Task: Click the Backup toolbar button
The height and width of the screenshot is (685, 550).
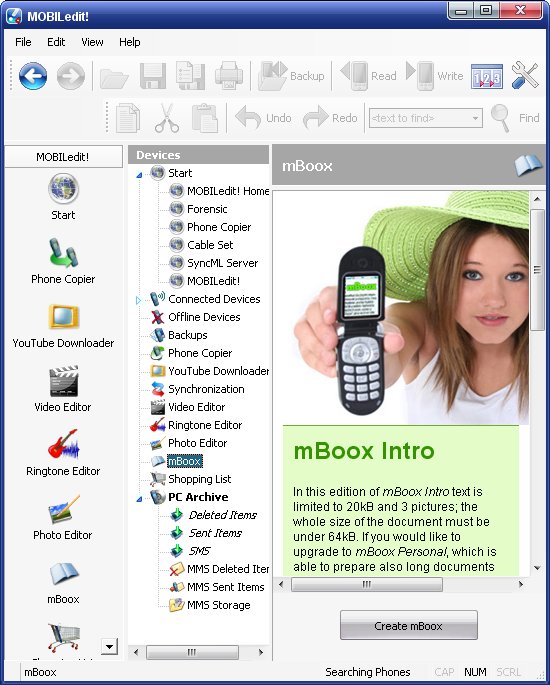Action: (x=291, y=76)
